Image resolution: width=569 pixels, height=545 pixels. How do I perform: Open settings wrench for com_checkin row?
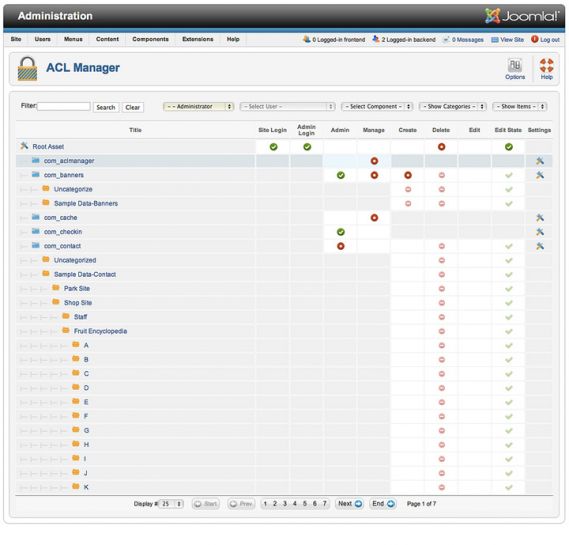[540, 231]
